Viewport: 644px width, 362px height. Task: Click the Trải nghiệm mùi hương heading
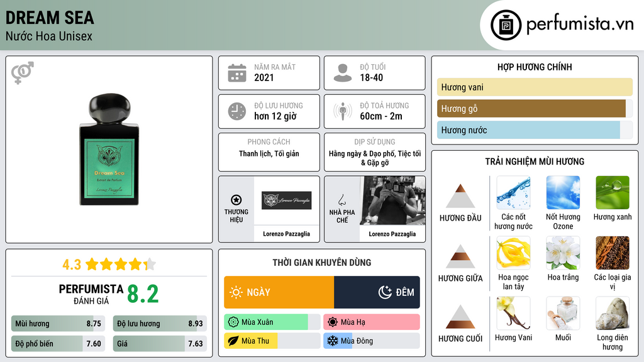pos(535,162)
